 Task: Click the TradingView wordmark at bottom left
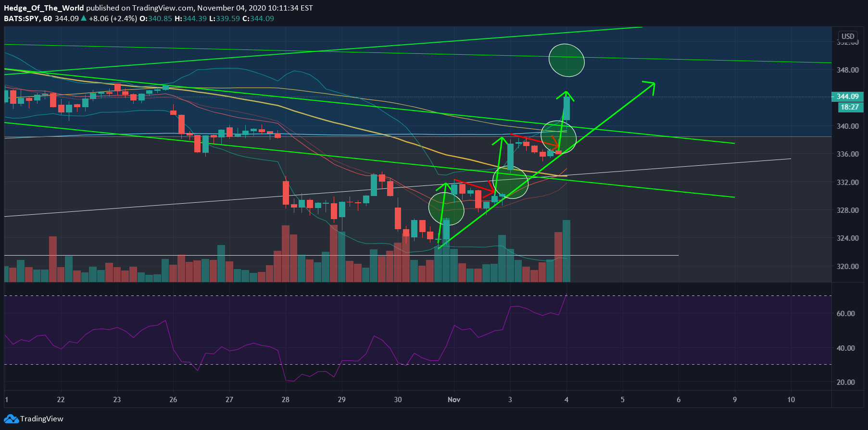pos(42,419)
